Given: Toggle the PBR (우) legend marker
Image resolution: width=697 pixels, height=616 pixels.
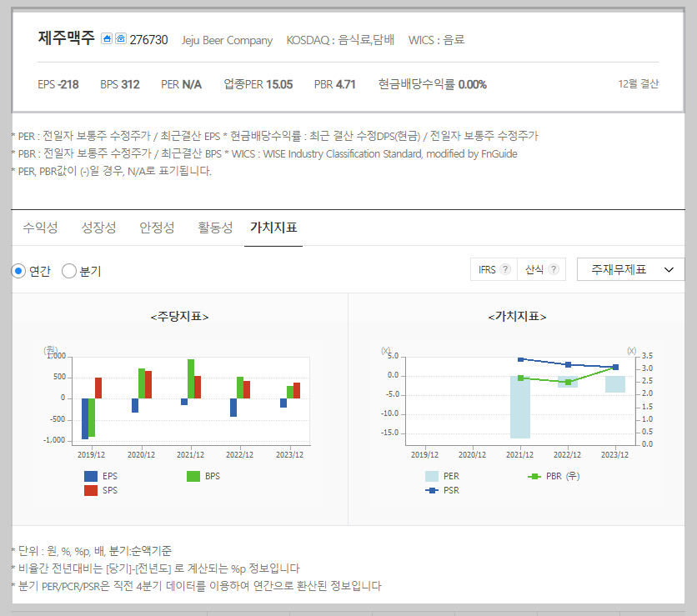Looking at the screenshot, I should coord(534,477).
